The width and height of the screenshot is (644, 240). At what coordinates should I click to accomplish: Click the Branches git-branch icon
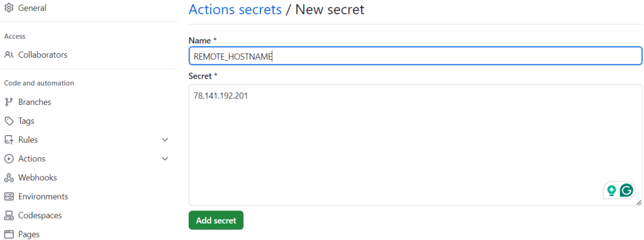(x=9, y=102)
